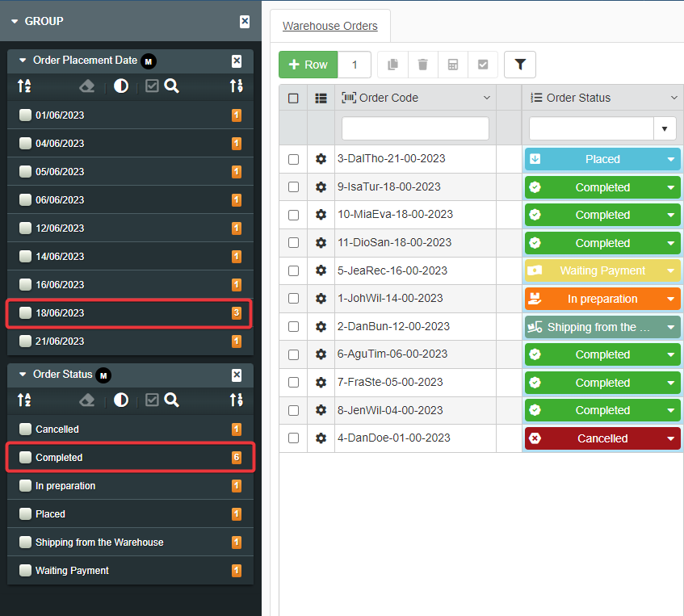Click the filter funnel icon in toolbar
This screenshot has width=684, height=616.
pyautogui.click(x=519, y=65)
